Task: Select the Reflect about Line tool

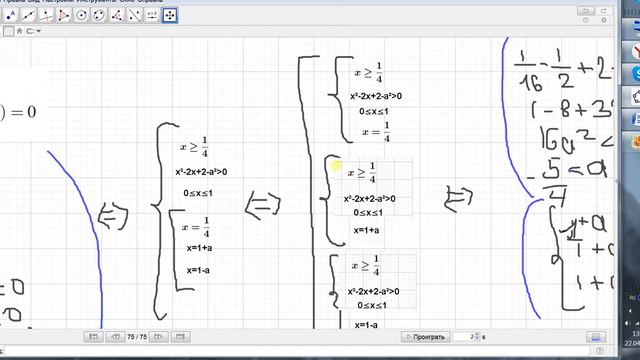Action: click(134, 16)
